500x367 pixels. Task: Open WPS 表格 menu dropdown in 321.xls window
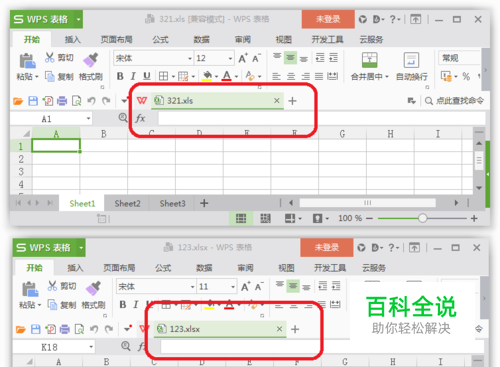[79, 19]
